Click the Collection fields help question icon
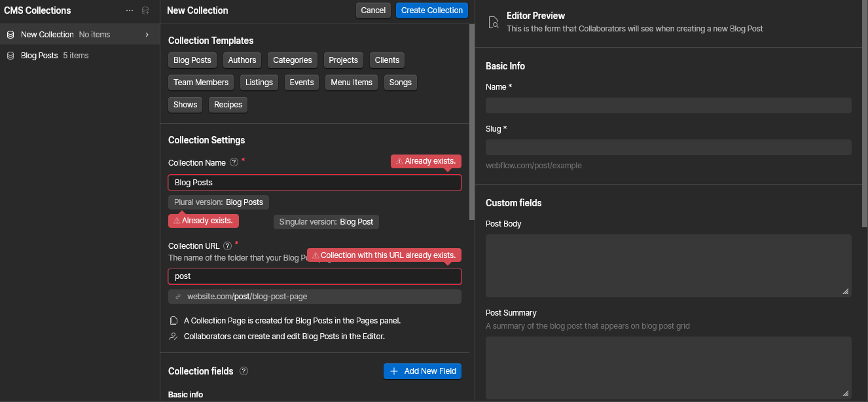868x402 pixels. (244, 371)
